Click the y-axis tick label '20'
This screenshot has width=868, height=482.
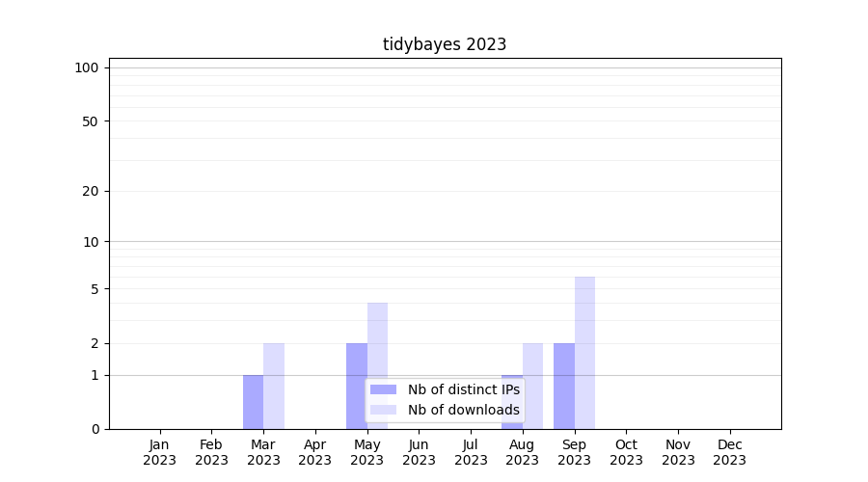(x=91, y=191)
